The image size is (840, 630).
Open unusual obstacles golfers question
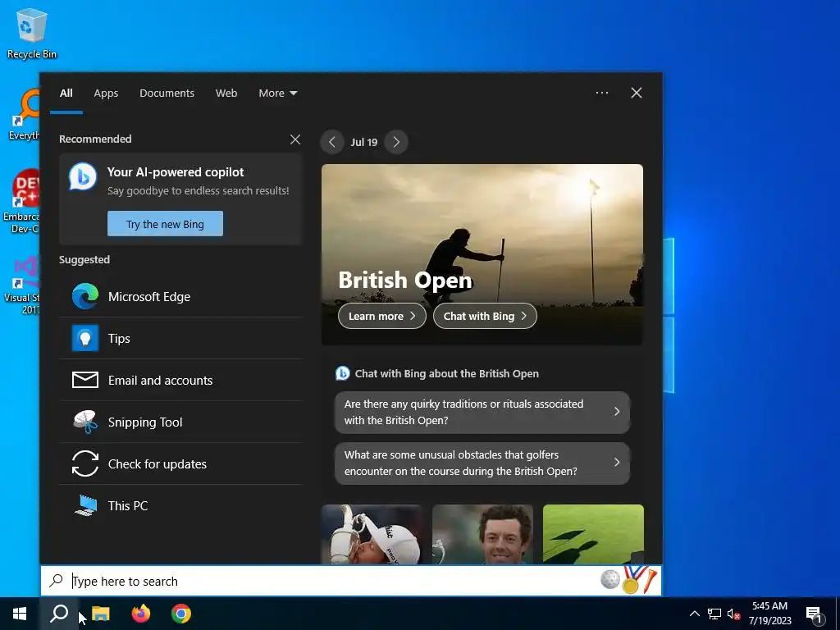tap(482, 463)
